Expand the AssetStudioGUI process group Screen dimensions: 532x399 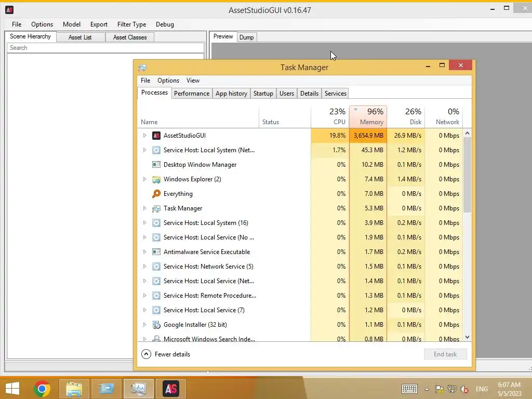[x=144, y=136]
